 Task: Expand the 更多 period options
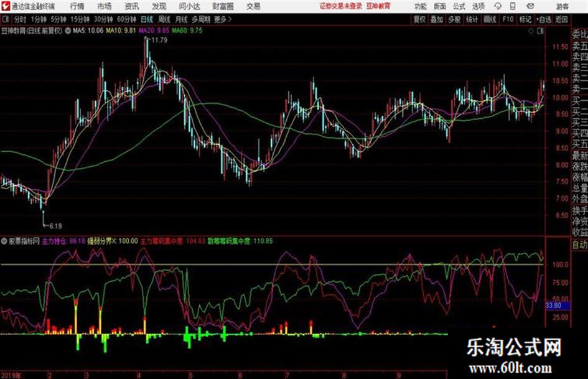[x=223, y=19]
